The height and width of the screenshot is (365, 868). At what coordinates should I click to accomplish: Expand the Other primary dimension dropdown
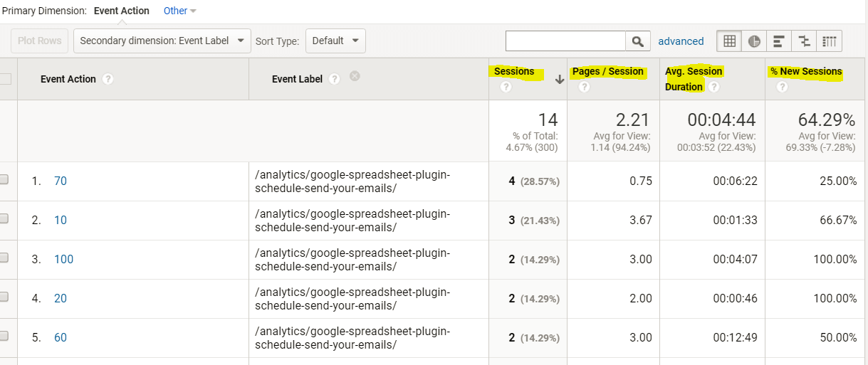point(179,11)
